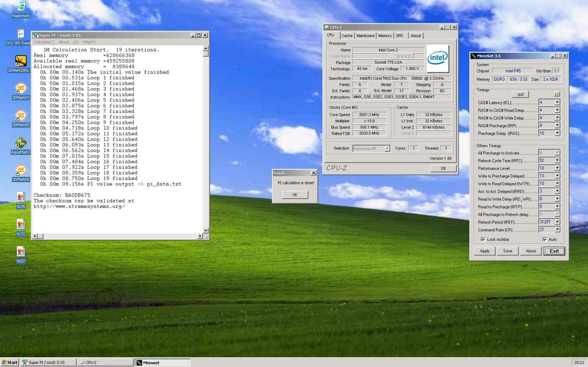Click the CPU-Z title bar icon

(x=327, y=27)
